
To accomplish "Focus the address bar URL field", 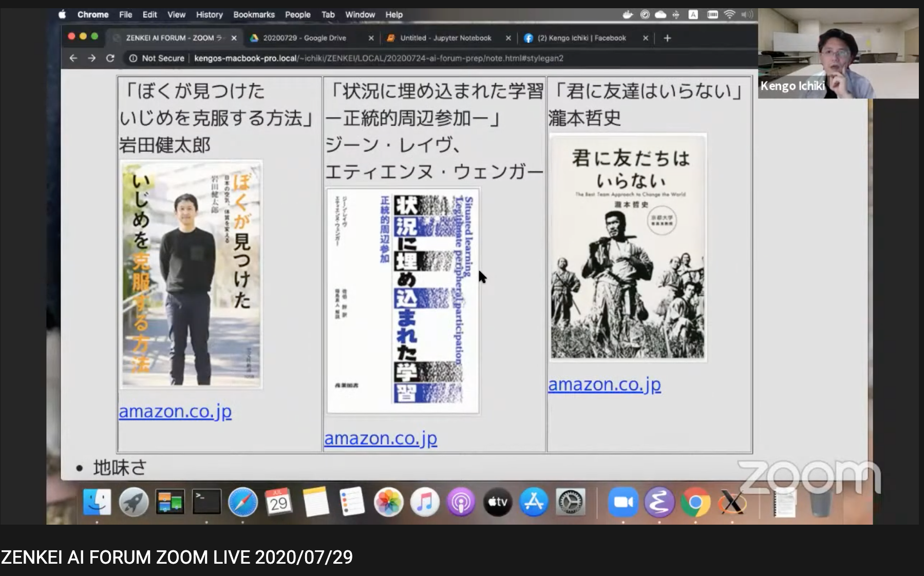I will (x=379, y=59).
